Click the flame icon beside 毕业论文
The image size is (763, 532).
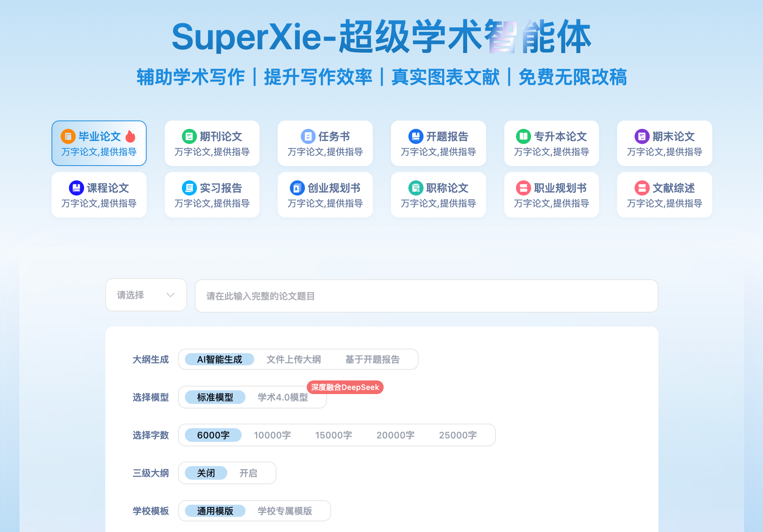(130, 136)
